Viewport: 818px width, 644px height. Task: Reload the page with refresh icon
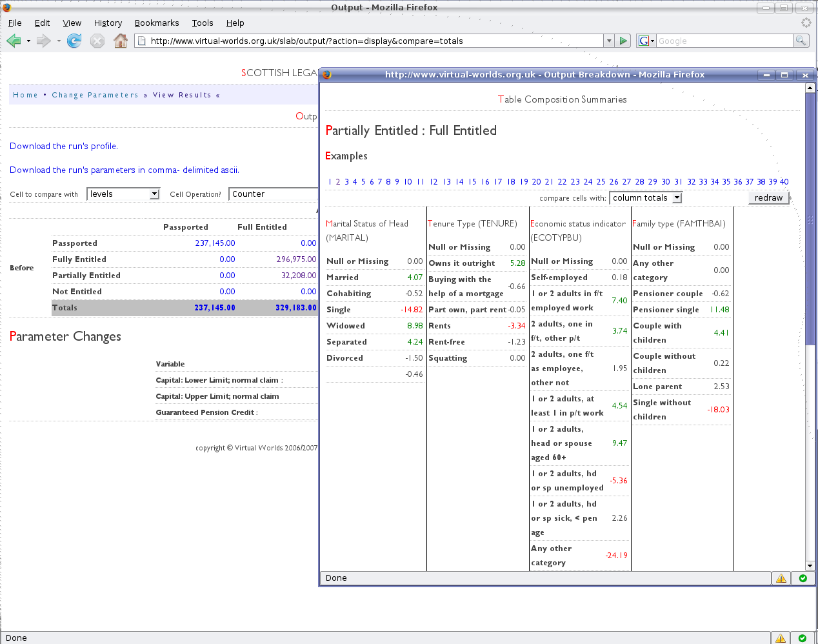coord(74,41)
